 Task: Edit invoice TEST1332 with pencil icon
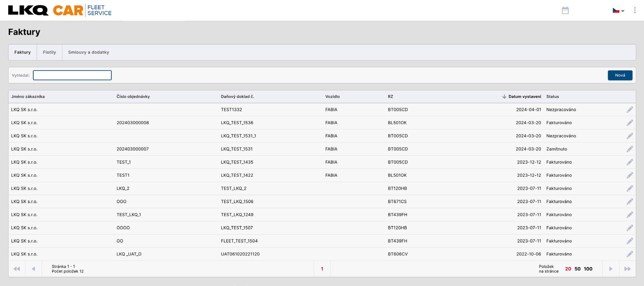pos(629,110)
